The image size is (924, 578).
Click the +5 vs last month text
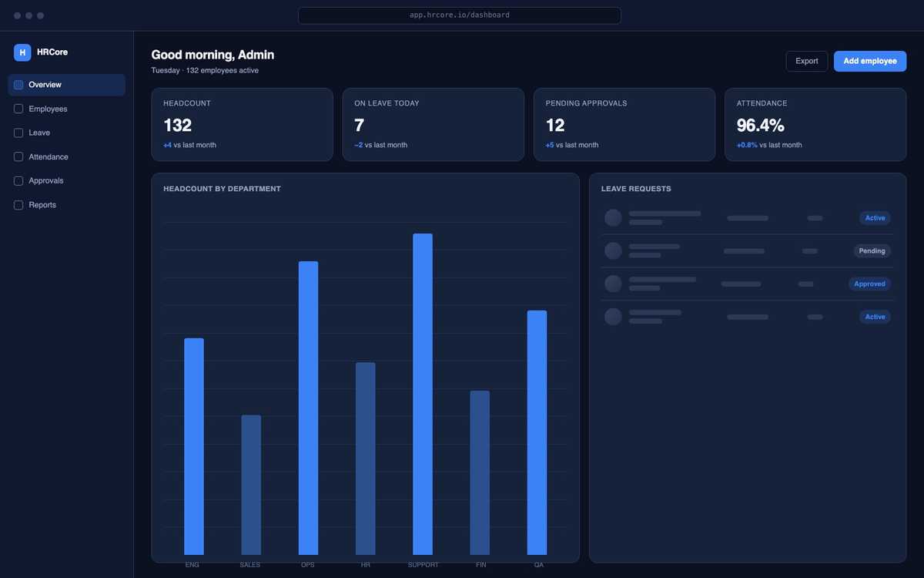(572, 145)
